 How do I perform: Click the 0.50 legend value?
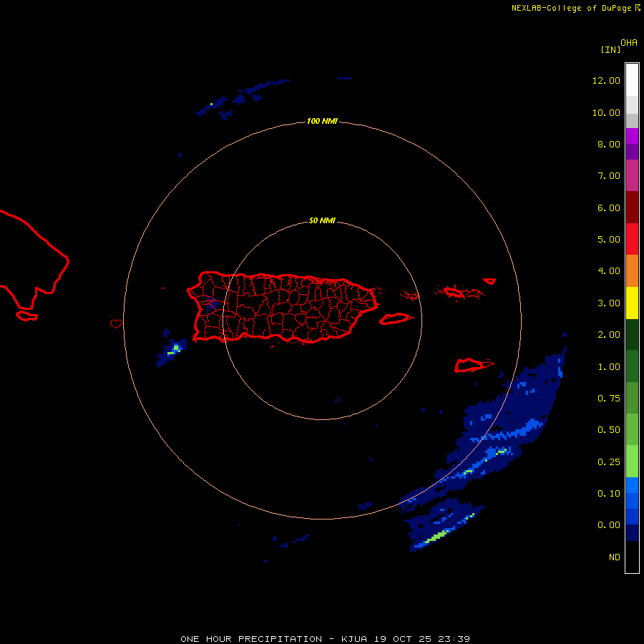click(609, 430)
